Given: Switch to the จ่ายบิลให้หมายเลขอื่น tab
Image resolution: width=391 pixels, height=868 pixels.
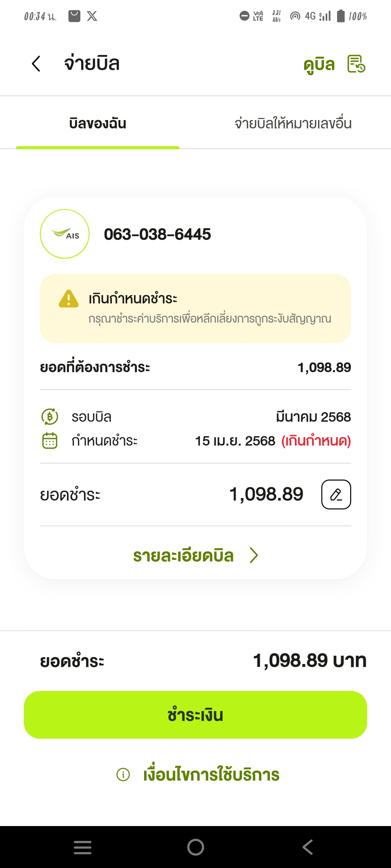Looking at the screenshot, I should [x=293, y=124].
